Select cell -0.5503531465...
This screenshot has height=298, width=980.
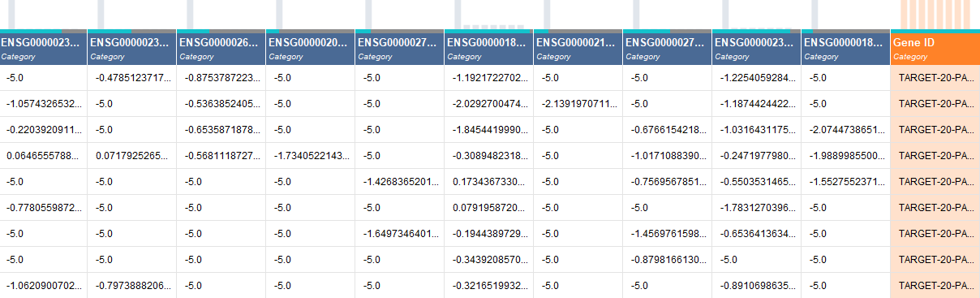[x=757, y=182]
